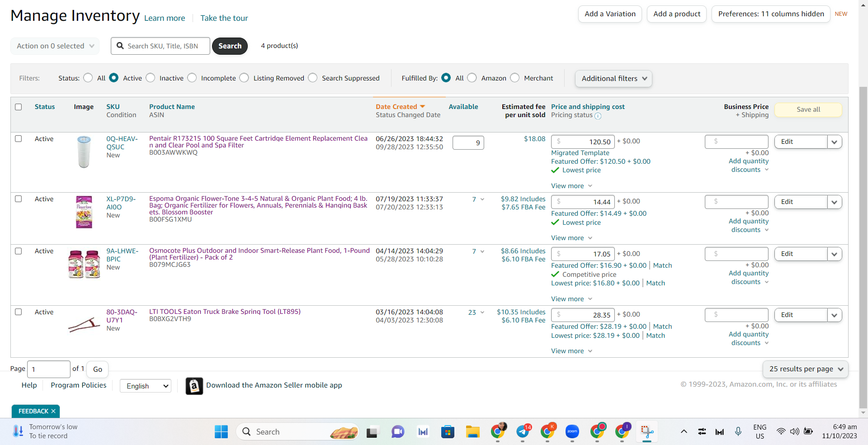
Task: Open the Zoom taskbar icon
Action: 572,431
